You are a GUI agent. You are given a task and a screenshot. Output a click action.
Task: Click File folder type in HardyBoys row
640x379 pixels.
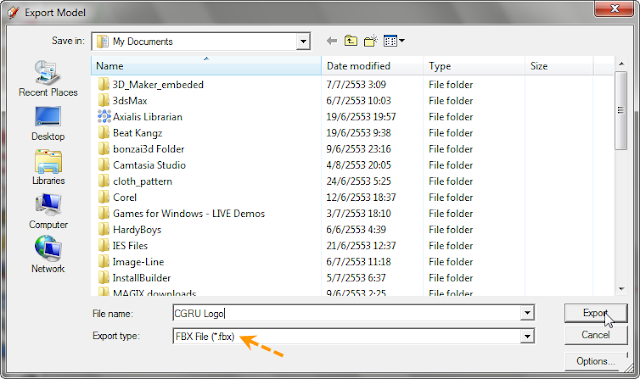pyautogui.click(x=451, y=229)
